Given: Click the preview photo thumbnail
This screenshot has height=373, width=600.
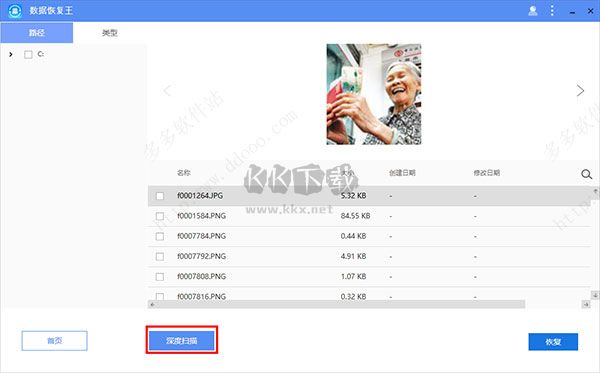Looking at the screenshot, I should (374, 94).
